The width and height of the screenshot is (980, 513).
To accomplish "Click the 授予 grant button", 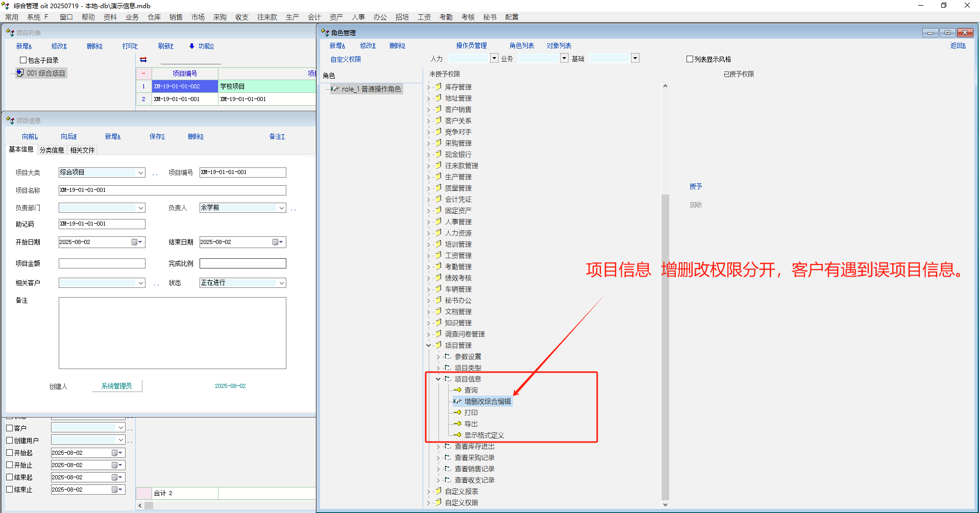I will [x=696, y=186].
